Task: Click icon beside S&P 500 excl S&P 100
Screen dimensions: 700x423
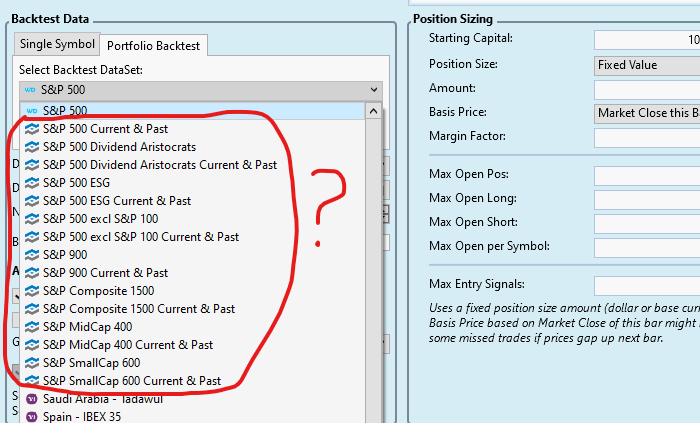Action: pos(32,219)
